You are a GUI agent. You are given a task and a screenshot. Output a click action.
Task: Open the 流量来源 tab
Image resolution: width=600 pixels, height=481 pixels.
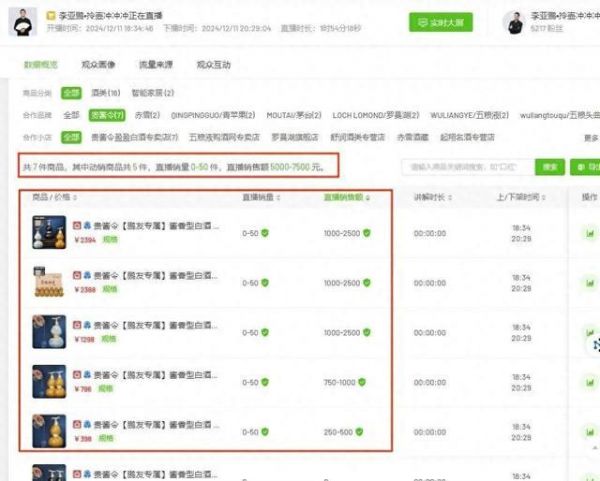(155, 64)
